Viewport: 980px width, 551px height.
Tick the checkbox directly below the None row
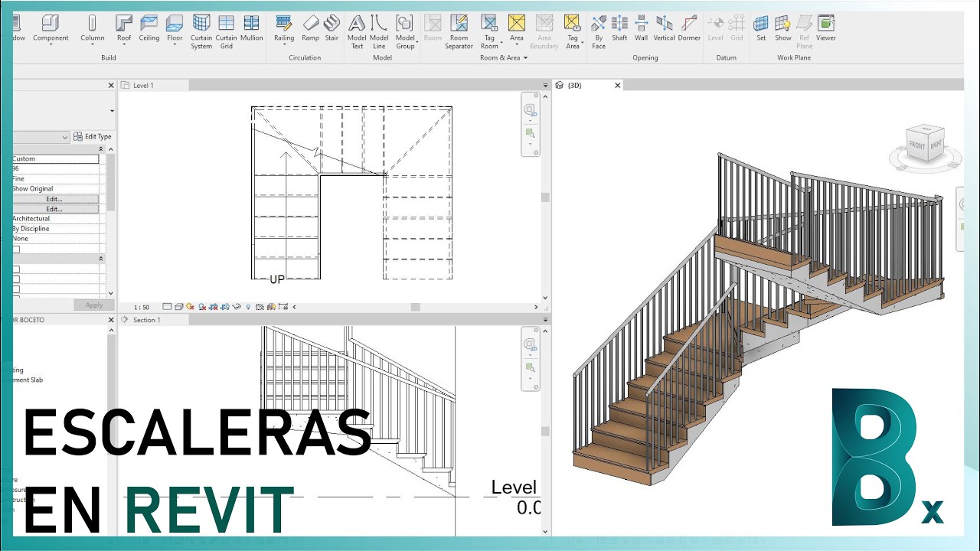15,249
